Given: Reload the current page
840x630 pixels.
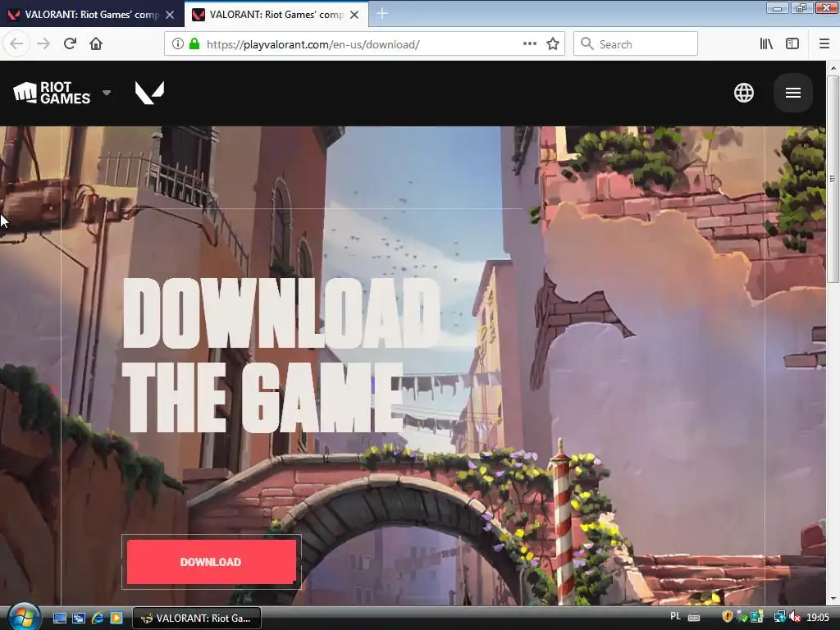Looking at the screenshot, I should tap(70, 44).
